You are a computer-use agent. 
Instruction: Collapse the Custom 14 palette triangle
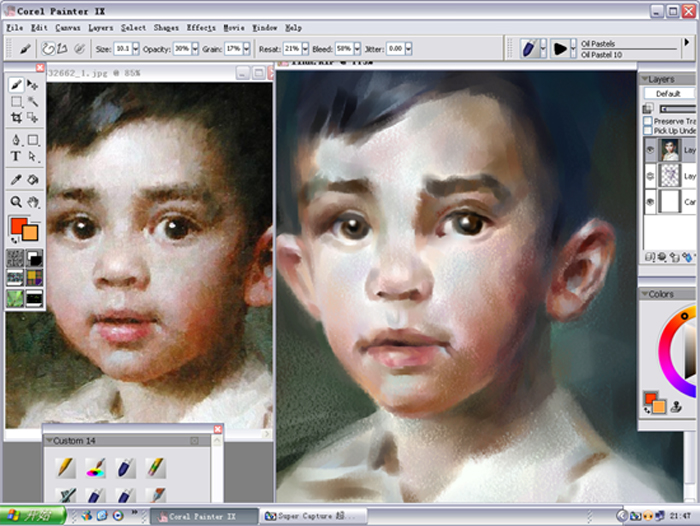[x=49, y=441]
